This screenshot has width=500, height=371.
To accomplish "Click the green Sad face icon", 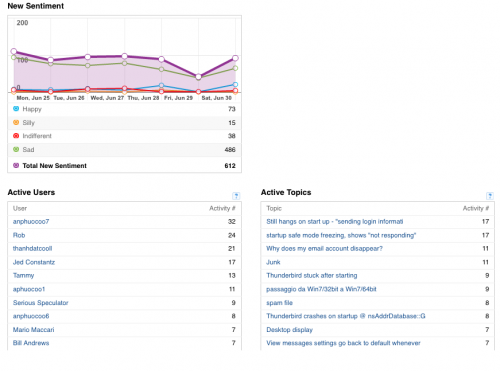I will tap(16, 149).
